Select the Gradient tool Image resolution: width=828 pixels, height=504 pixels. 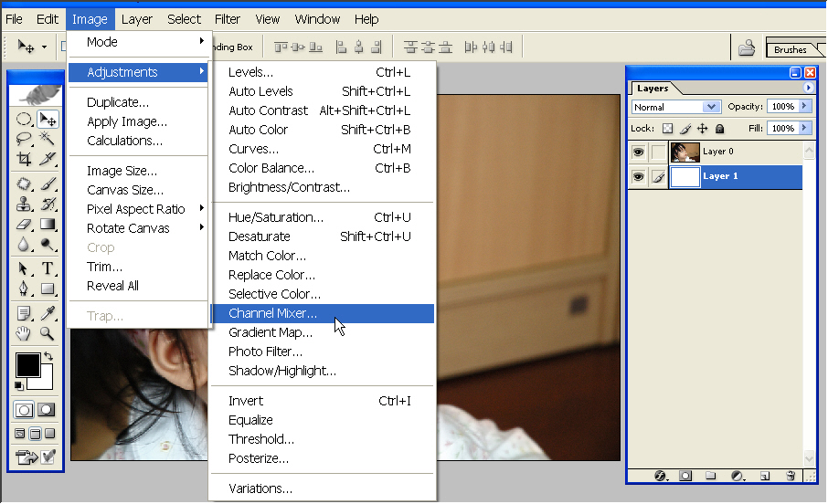click(x=48, y=225)
